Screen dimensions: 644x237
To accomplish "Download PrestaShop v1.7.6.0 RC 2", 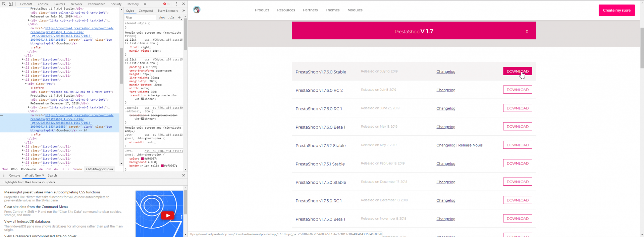I will pos(518,90).
